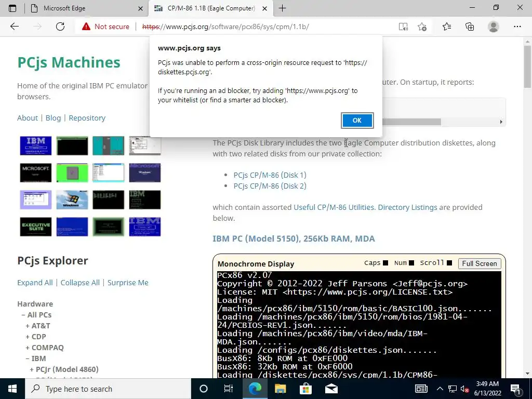The image size is (532, 399).
Task: Open the notification center icon
Action: tap(515, 389)
